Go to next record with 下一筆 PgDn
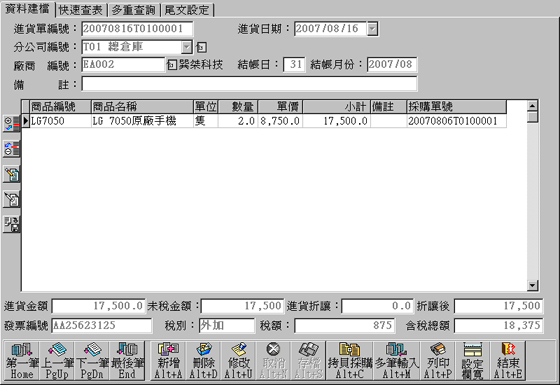This screenshot has height=385, width=560. 92,360
